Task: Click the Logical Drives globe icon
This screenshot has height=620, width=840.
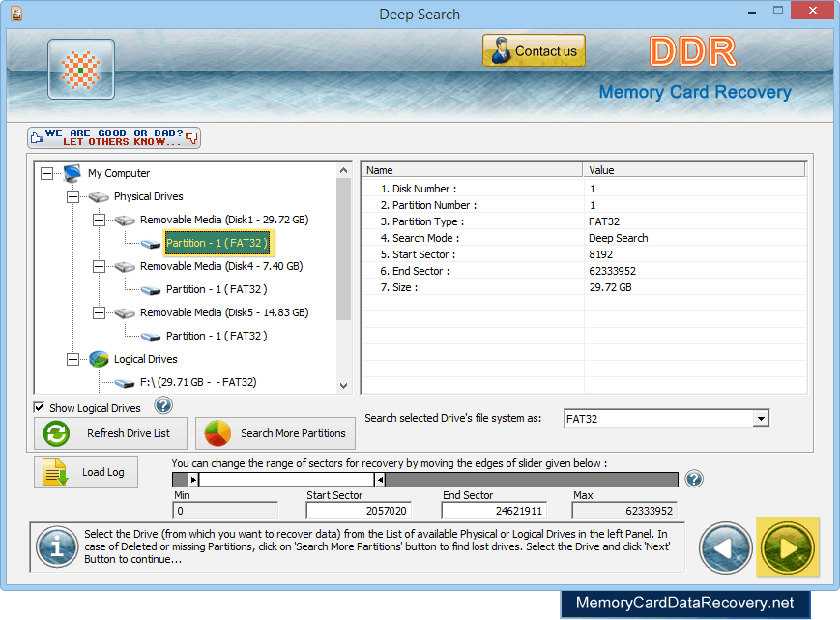Action: (x=100, y=359)
